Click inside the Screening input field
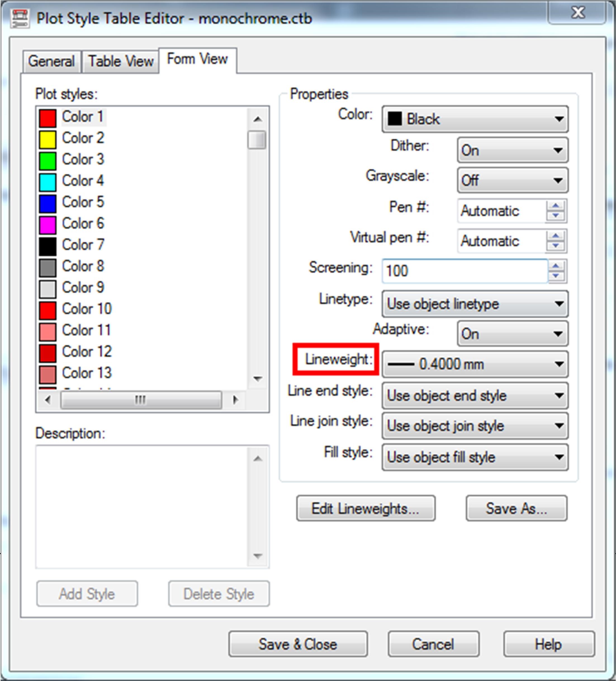 tap(465, 271)
